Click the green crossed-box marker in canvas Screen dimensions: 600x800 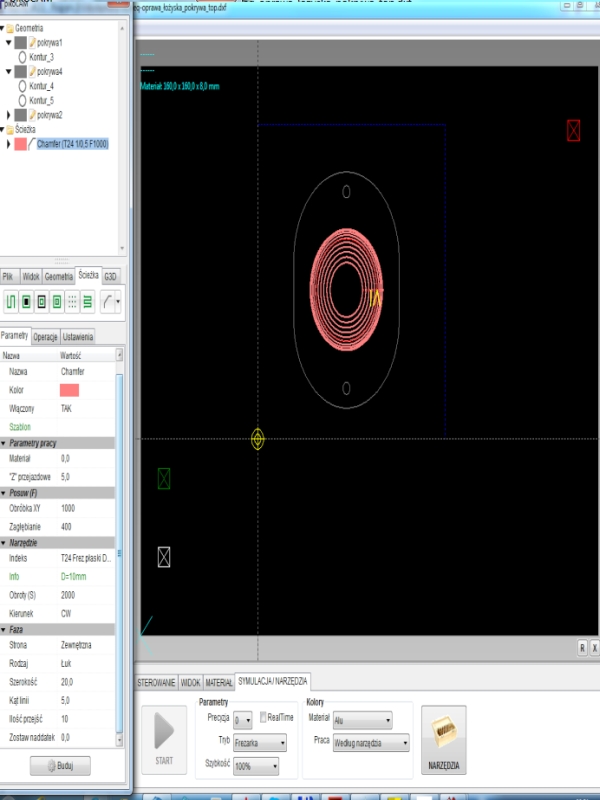click(x=164, y=479)
